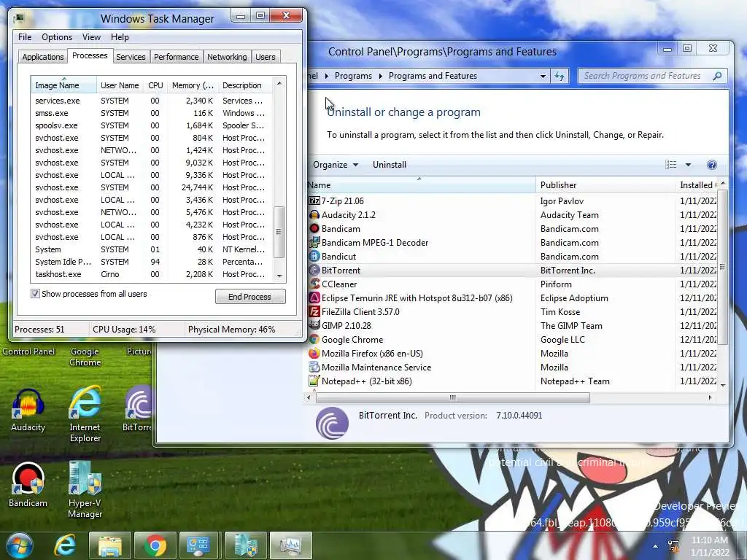Click the Mozilla Firefox icon in list
Screen dimensions: 747x560
pos(314,354)
